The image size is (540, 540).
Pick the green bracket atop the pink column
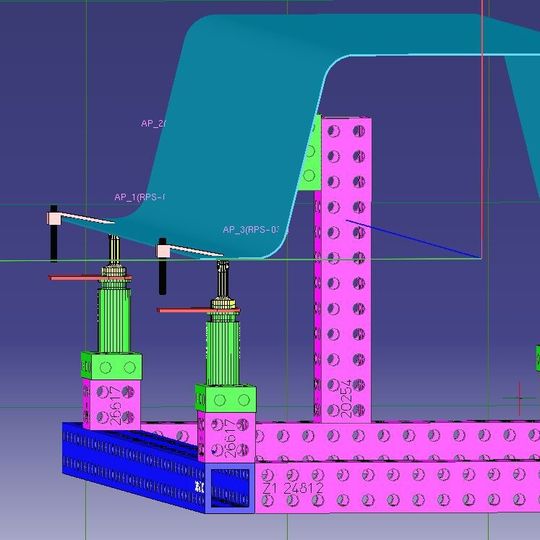pos(310,153)
